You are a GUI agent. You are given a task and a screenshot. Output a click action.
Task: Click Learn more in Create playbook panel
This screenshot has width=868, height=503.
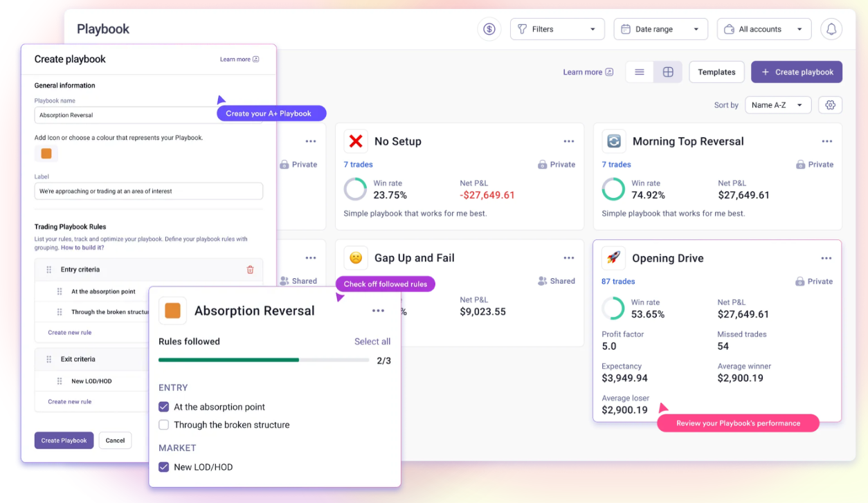[239, 60]
